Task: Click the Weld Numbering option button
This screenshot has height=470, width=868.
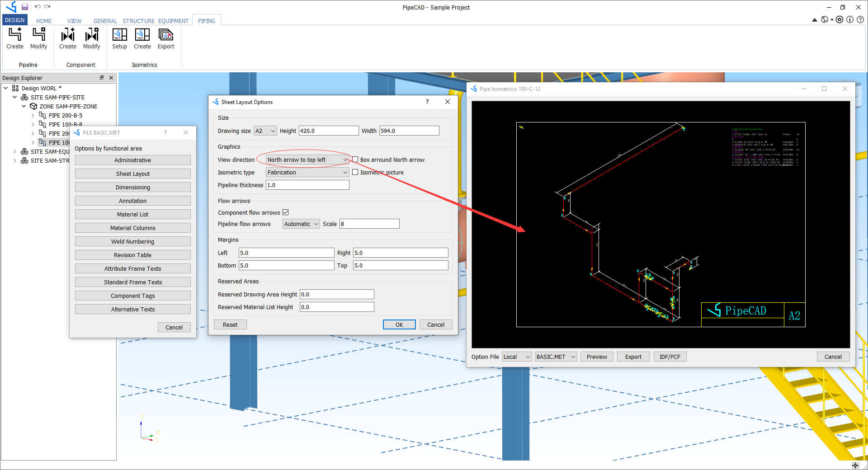Action: (133, 241)
